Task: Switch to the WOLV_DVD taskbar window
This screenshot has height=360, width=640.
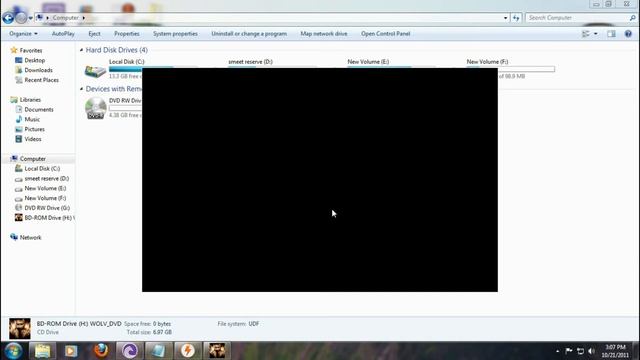Action: tap(217, 351)
